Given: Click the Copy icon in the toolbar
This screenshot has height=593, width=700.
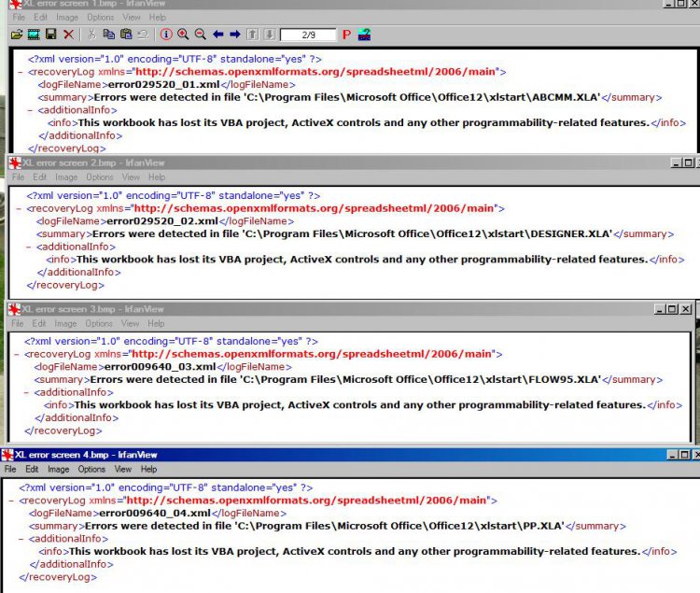Looking at the screenshot, I should click(108, 35).
